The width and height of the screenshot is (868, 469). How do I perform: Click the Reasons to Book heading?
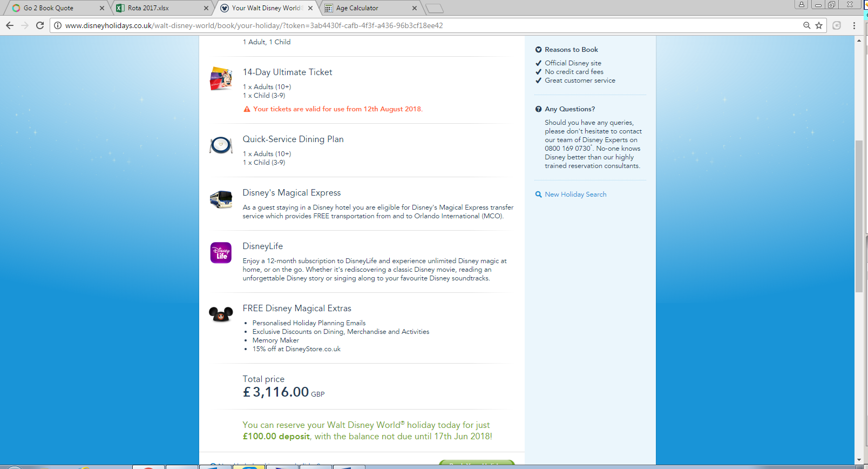pyautogui.click(x=571, y=50)
